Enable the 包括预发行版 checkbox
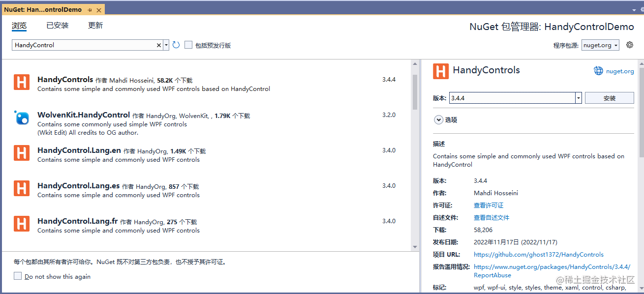The width and height of the screenshot is (644, 294). coord(188,45)
